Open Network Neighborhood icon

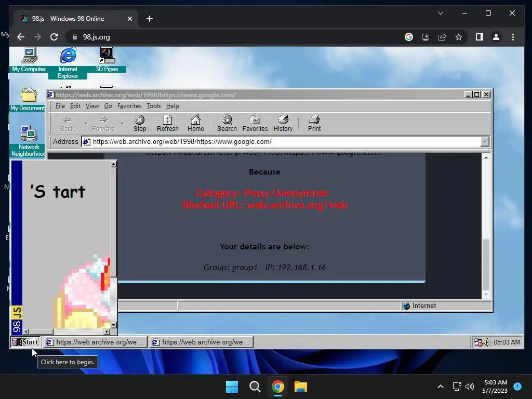point(28,141)
